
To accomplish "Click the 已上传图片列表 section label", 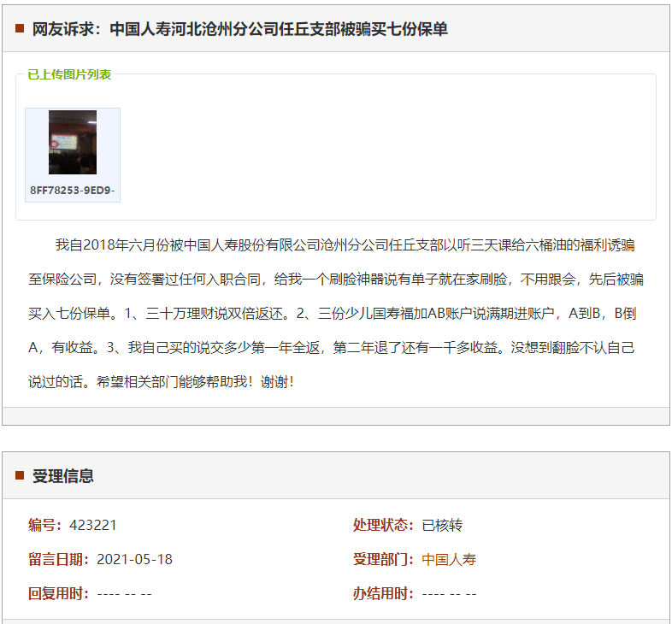I will [69, 74].
